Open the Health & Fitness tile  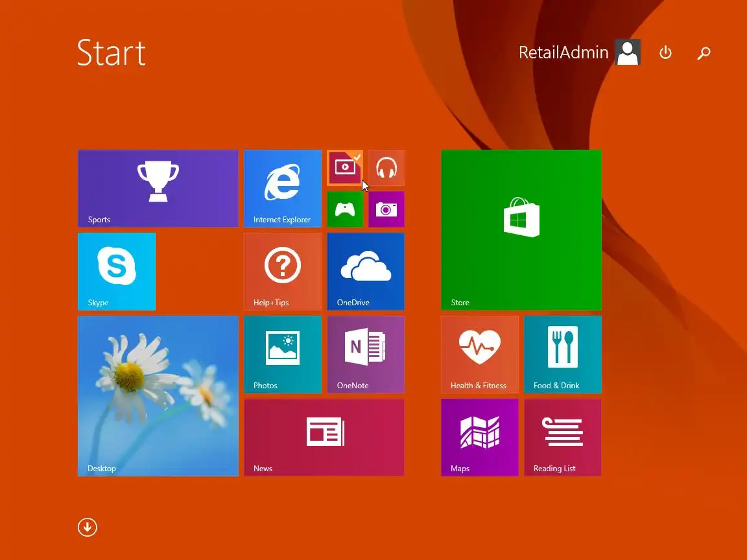pyautogui.click(x=480, y=355)
